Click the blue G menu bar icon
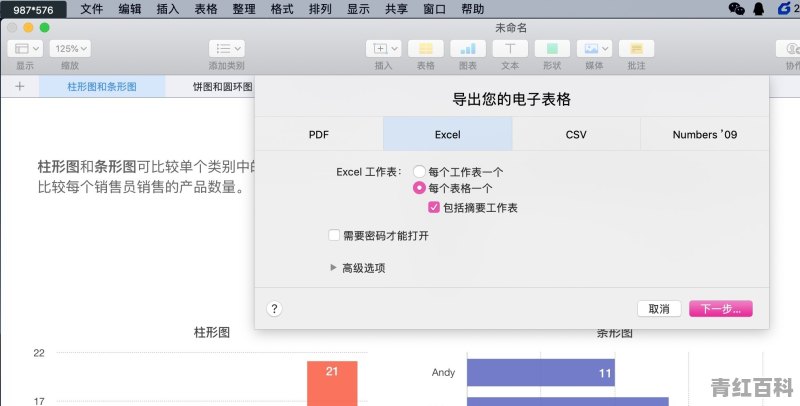This screenshot has width=800, height=406. pyautogui.click(x=784, y=8)
